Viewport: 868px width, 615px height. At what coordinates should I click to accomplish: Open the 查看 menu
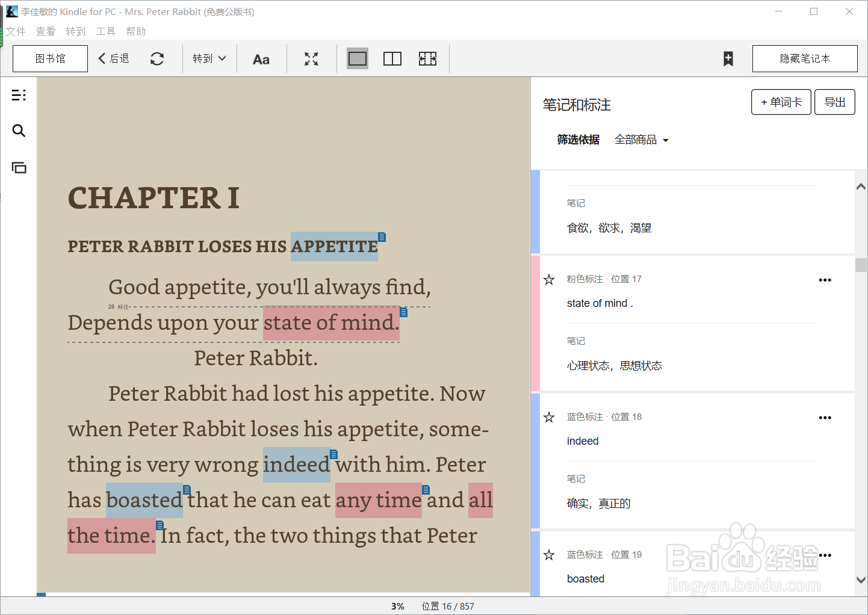click(x=46, y=31)
